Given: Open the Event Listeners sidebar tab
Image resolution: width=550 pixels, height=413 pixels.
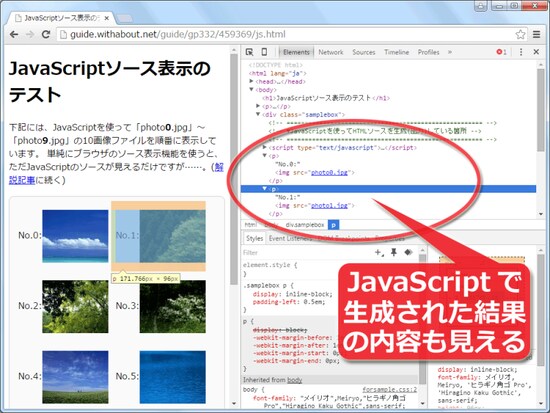Looking at the screenshot, I should tap(289, 238).
